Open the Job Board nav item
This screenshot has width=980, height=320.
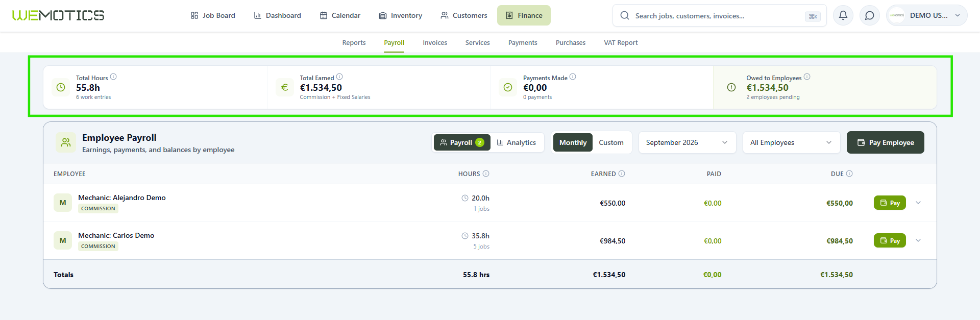[213, 15]
